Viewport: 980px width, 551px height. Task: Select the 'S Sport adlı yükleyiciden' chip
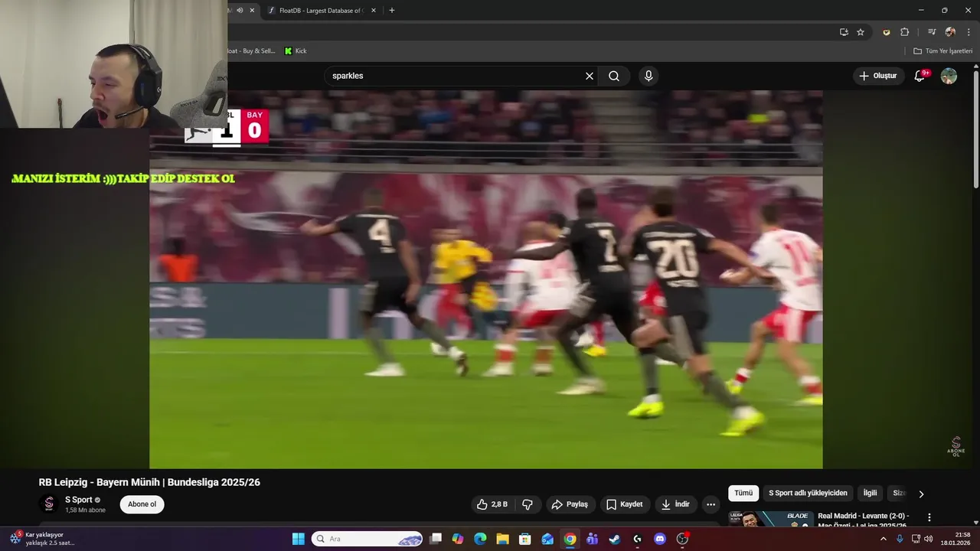point(808,493)
